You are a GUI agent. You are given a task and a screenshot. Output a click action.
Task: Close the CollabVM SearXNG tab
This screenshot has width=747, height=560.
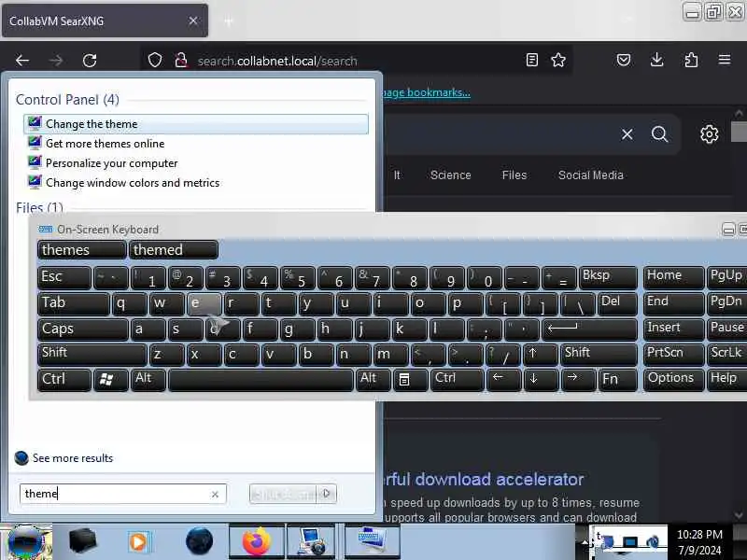(x=193, y=21)
